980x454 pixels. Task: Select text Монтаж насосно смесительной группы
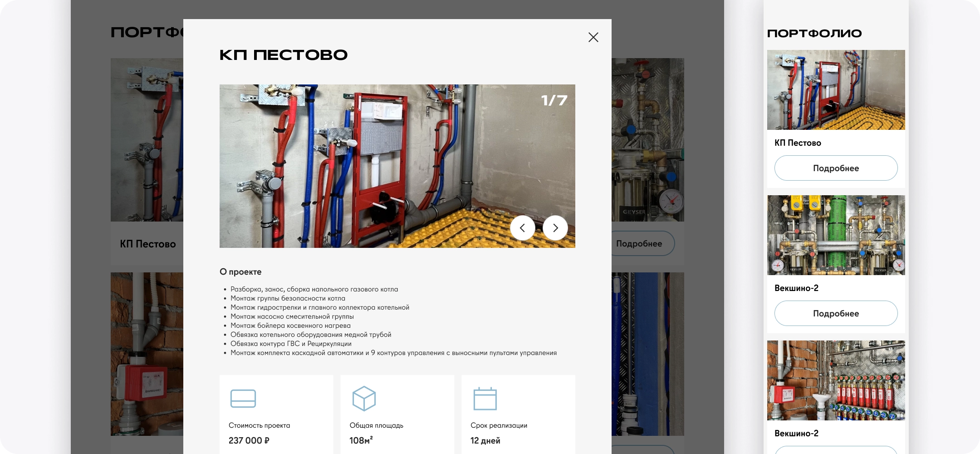point(292,316)
